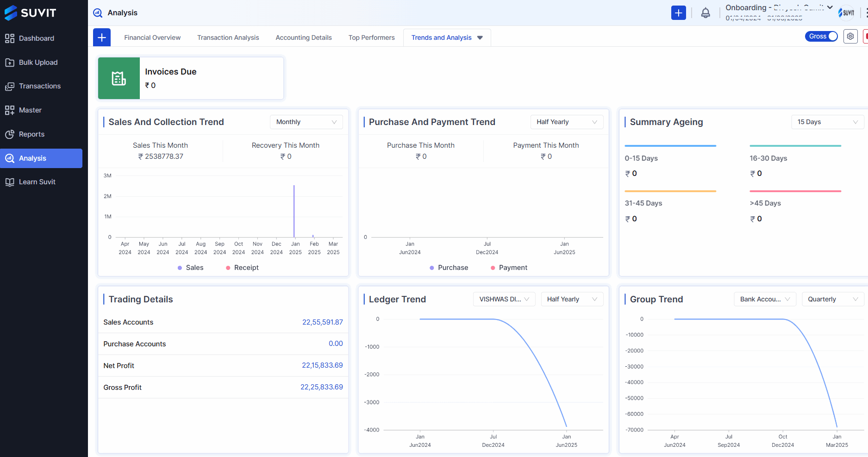Switch to Financial Overview tab

point(152,38)
